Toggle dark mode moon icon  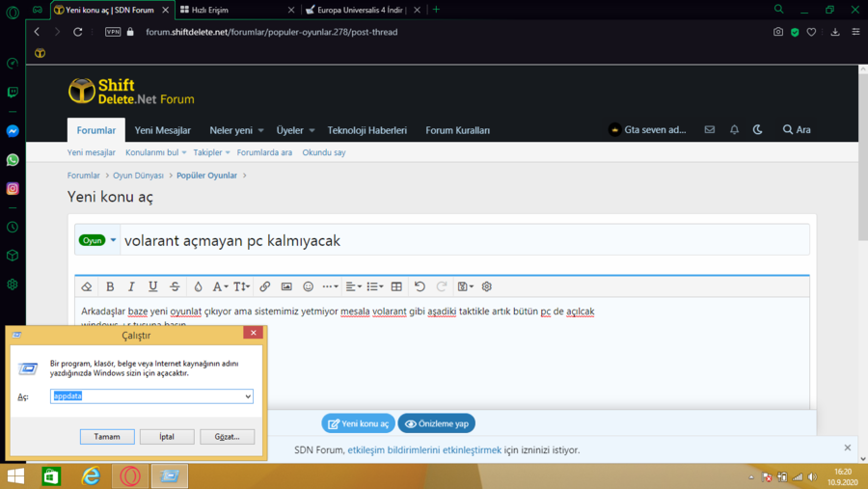tap(757, 129)
